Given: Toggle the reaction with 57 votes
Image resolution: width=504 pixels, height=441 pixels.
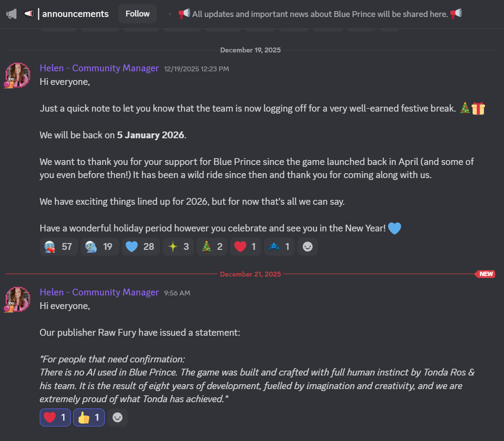Looking at the screenshot, I should click(59, 246).
